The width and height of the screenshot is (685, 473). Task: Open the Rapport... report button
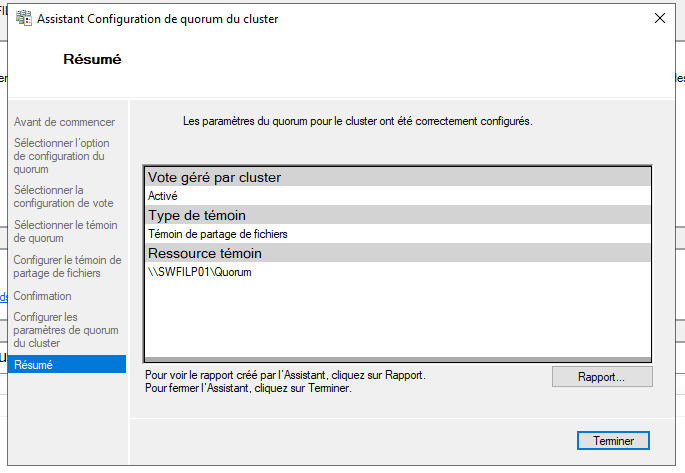tap(602, 376)
